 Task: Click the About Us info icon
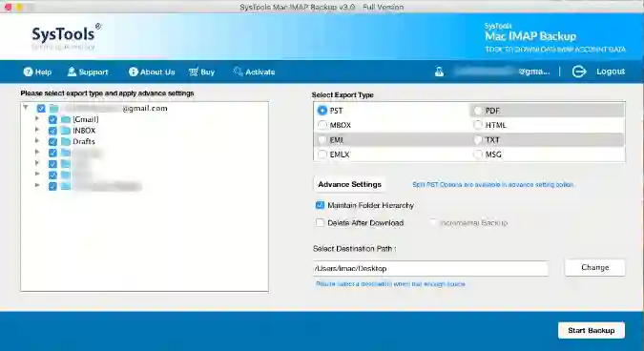[x=133, y=72]
